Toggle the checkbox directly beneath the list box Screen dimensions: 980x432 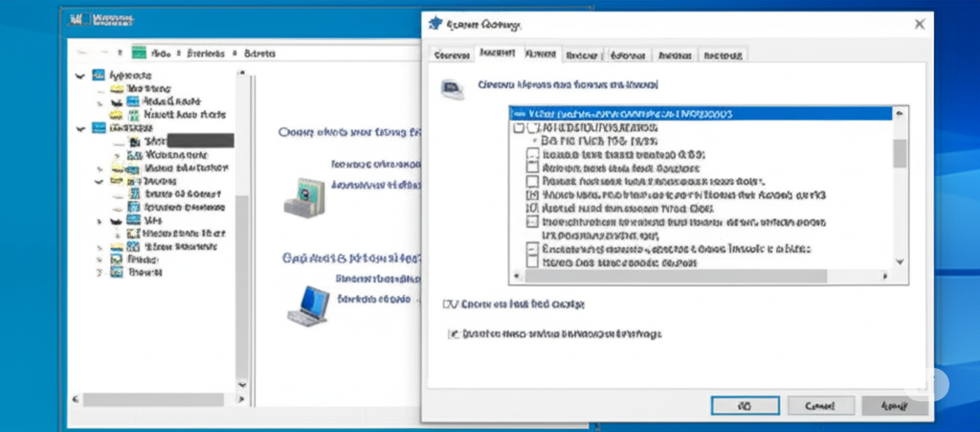(450, 305)
